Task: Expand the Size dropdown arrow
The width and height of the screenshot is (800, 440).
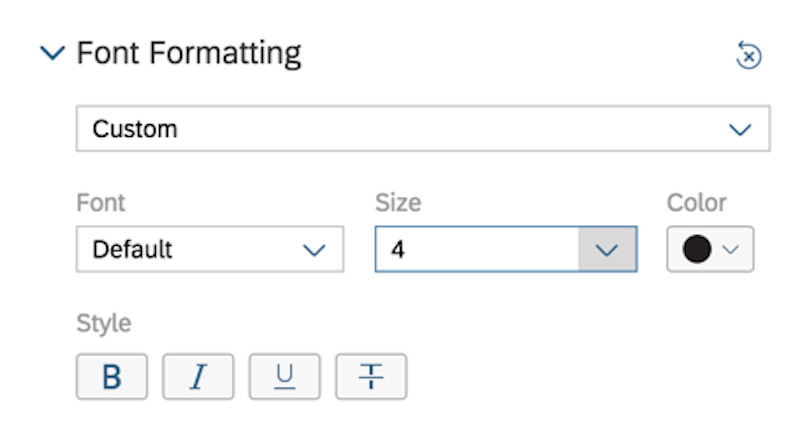Action: [x=607, y=249]
